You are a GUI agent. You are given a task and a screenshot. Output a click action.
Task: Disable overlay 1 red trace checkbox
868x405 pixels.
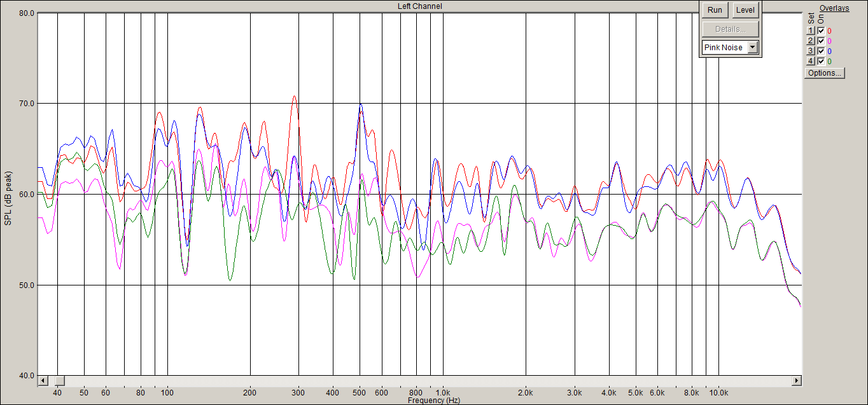click(821, 31)
